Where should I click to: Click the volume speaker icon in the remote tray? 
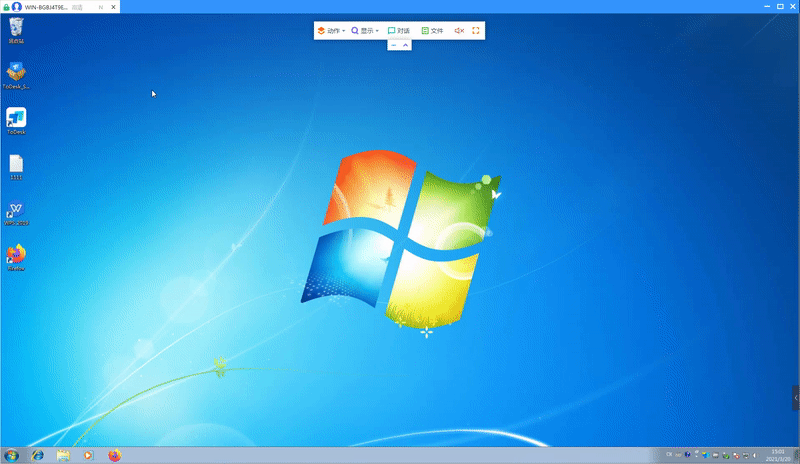pos(756,455)
